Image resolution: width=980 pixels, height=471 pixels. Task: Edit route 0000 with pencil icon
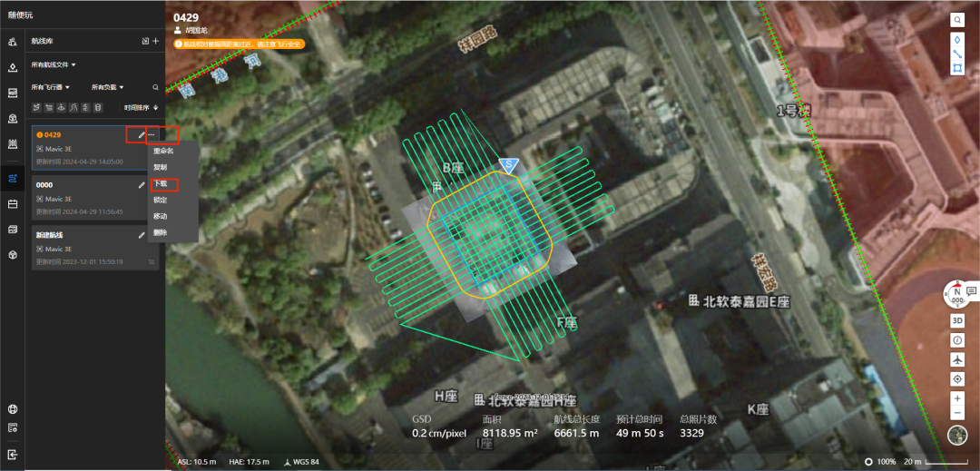coord(142,185)
